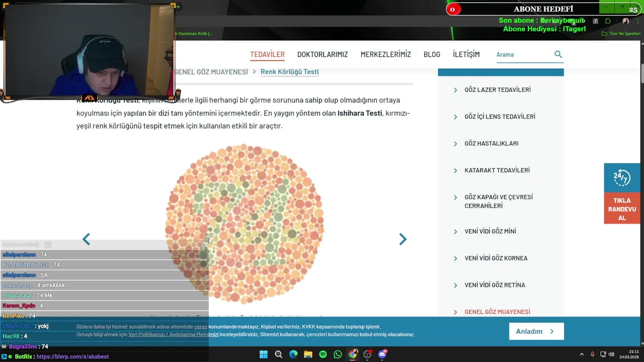Click bold text Ishihara Testi in paragraph
Screen dimensions: 644x362
pos(360,113)
